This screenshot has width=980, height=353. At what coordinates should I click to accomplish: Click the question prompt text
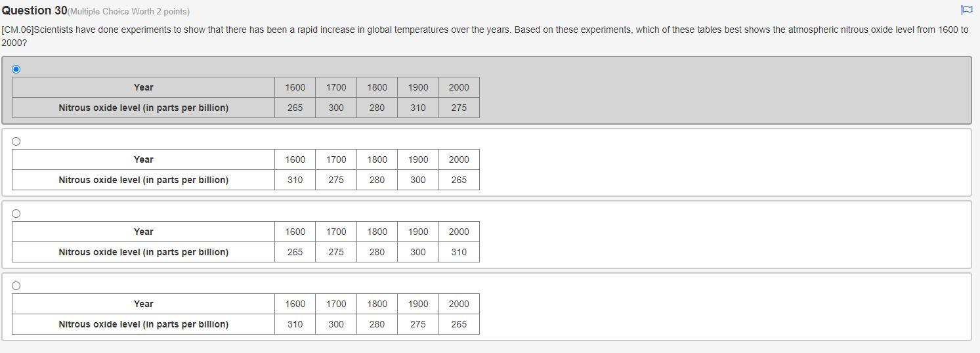485,36
